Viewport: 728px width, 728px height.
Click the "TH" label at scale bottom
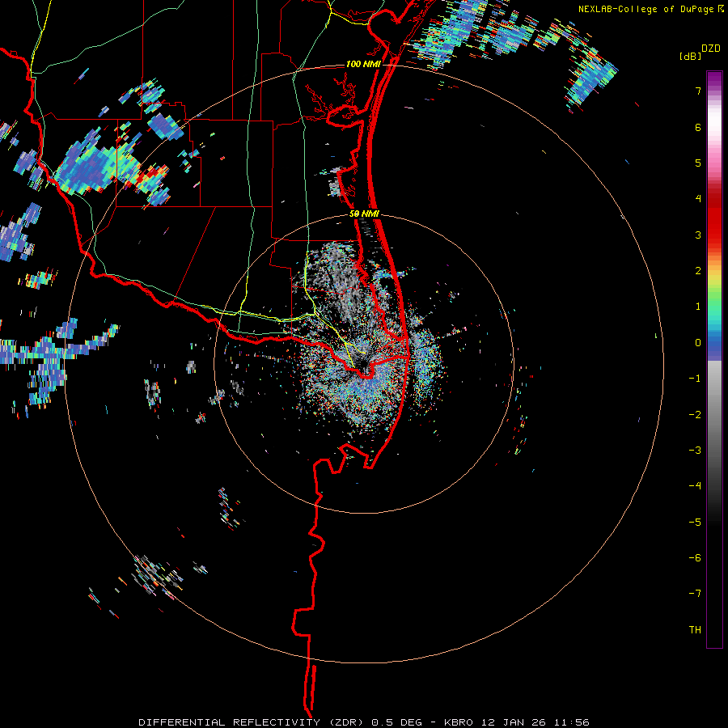click(x=695, y=630)
